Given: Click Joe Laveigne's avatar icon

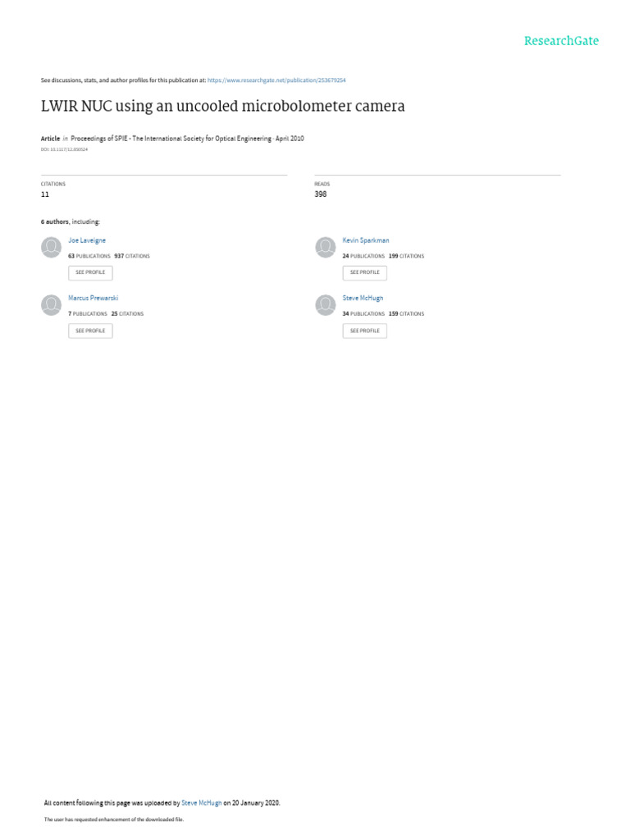Looking at the screenshot, I should tap(52, 248).
